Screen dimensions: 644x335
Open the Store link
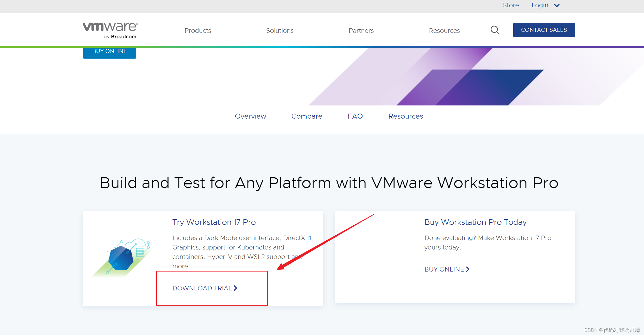[511, 5]
